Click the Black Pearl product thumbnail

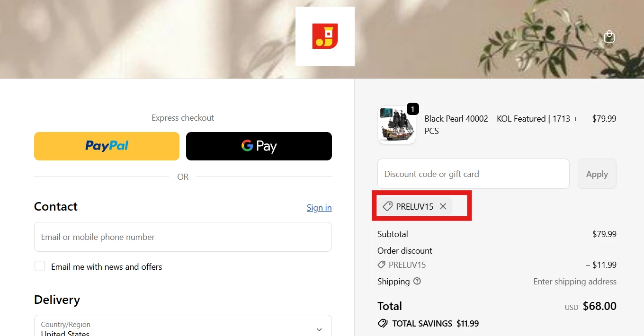coord(397,124)
